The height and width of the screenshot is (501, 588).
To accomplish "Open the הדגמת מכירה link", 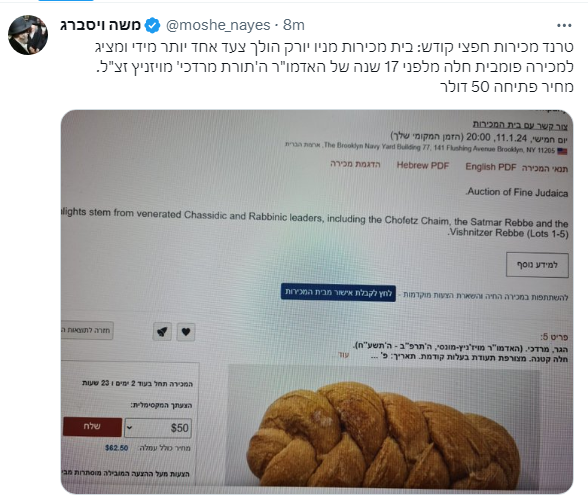I will click(x=355, y=164).
